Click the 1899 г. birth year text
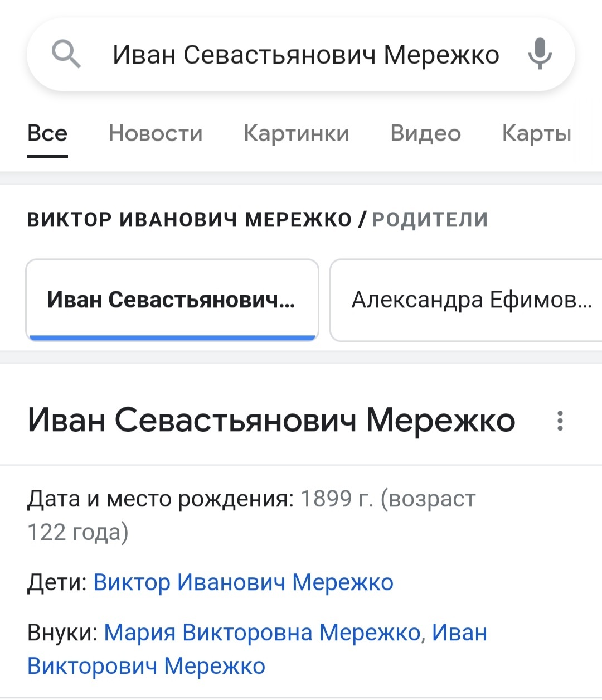The image size is (602, 700). point(337,499)
